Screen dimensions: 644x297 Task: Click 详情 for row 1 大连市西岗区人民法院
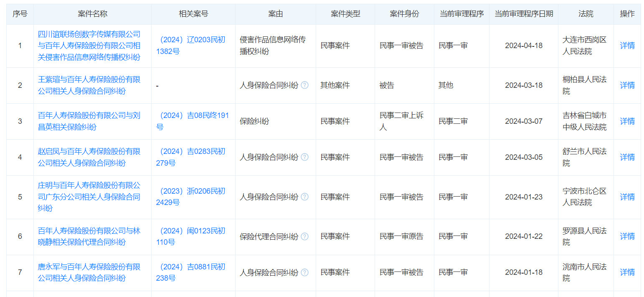[x=627, y=46]
